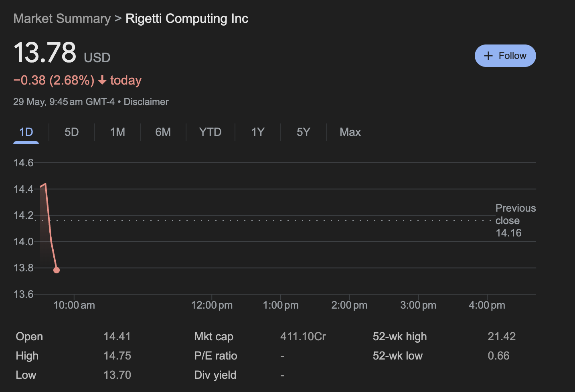Select the Max time range tab
The image size is (575, 392).
pyautogui.click(x=350, y=132)
